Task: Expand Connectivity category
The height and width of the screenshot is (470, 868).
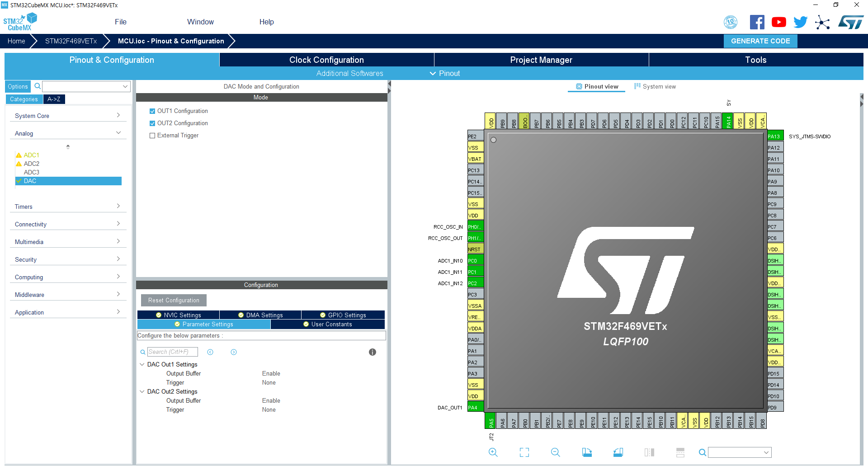Action: click(68, 224)
